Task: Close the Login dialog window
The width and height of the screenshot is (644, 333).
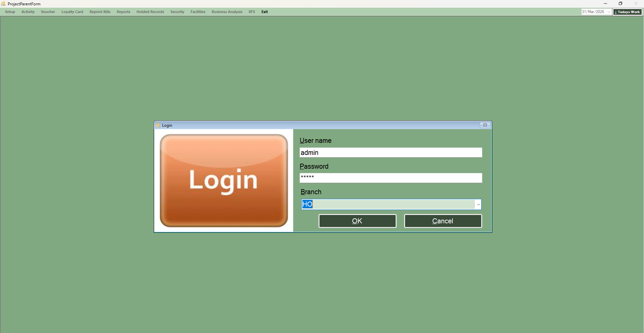Action: (x=485, y=125)
